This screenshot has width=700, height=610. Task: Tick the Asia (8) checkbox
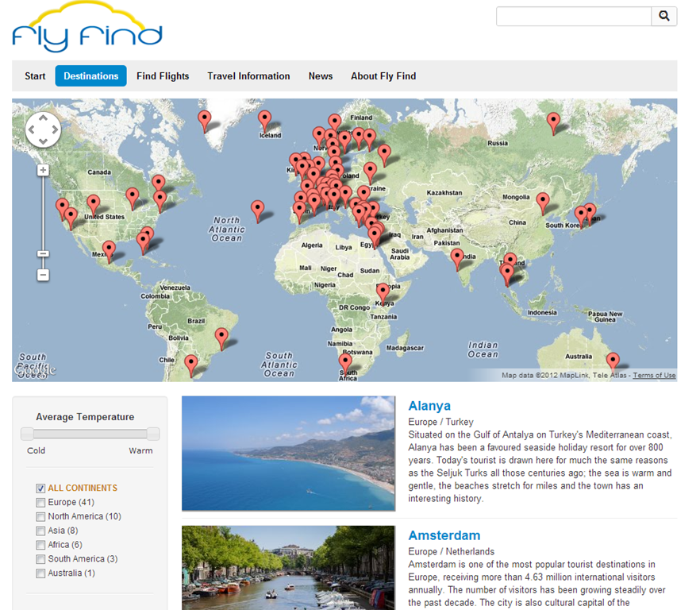pyautogui.click(x=40, y=531)
